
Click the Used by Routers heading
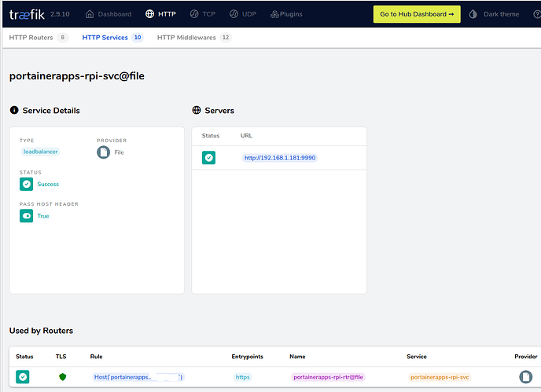pyautogui.click(x=41, y=331)
